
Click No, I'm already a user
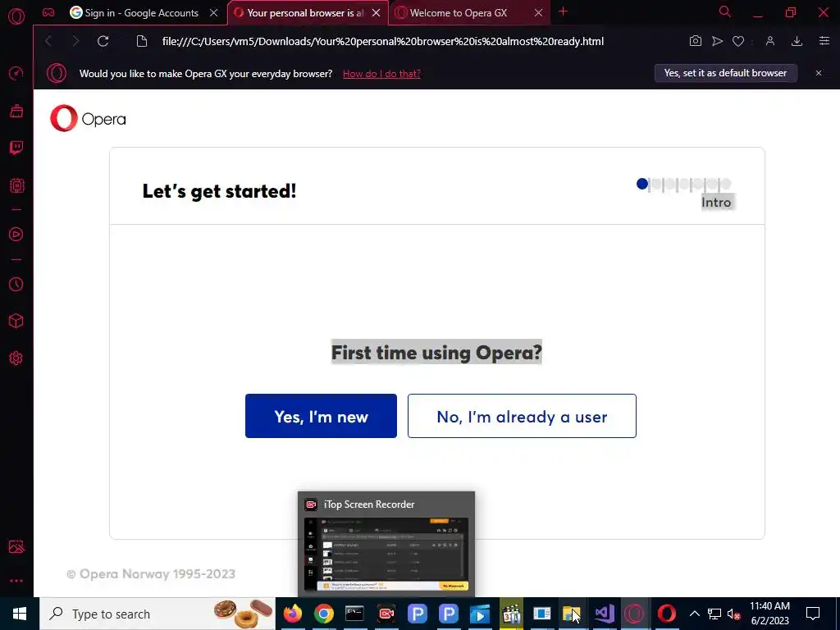click(522, 416)
